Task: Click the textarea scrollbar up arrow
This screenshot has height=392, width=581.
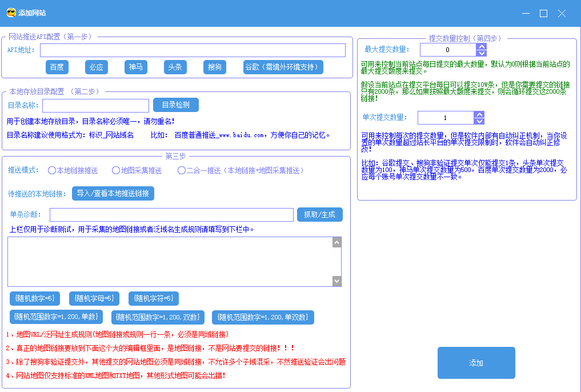Action: point(337,243)
